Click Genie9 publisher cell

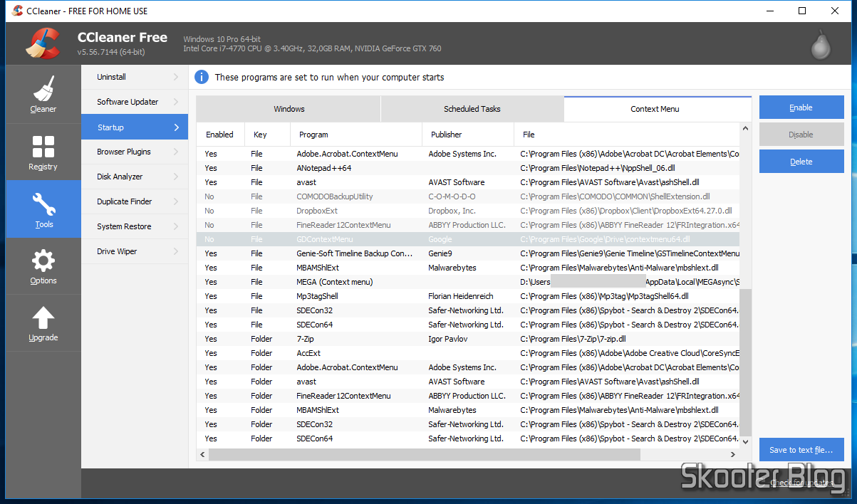click(440, 253)
